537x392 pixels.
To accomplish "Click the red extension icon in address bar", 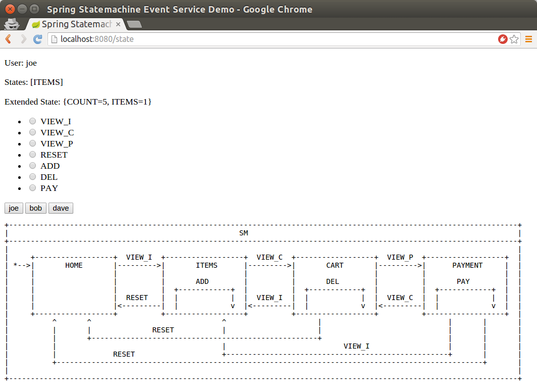I will pyautogui.click(x=503, y=39).
